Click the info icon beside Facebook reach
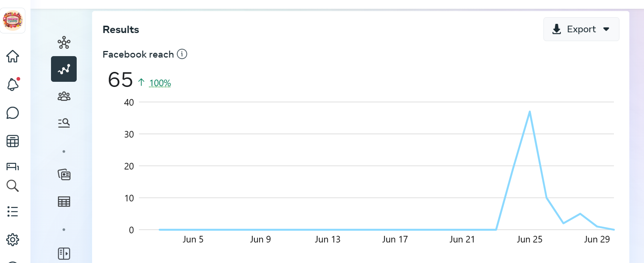Viewport: 644px width, 263px height. click(x=182, y=54)
